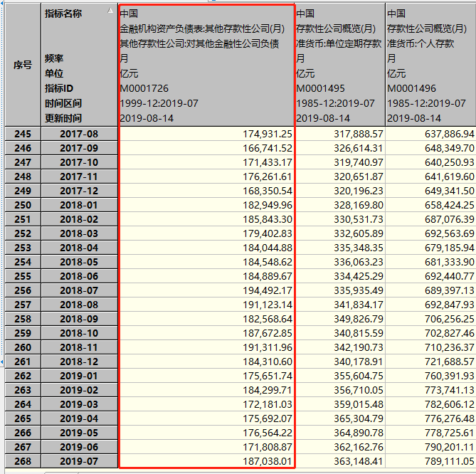Click the value 175,692.07
This screenshot has height=474, width=476.
pos(267,418)
